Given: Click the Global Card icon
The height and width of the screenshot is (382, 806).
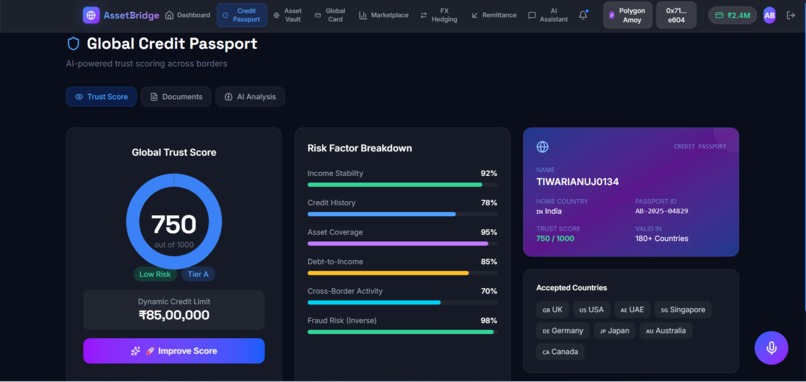Looking at the screenshot, I should pyautogui.click(x=318, y=15).
